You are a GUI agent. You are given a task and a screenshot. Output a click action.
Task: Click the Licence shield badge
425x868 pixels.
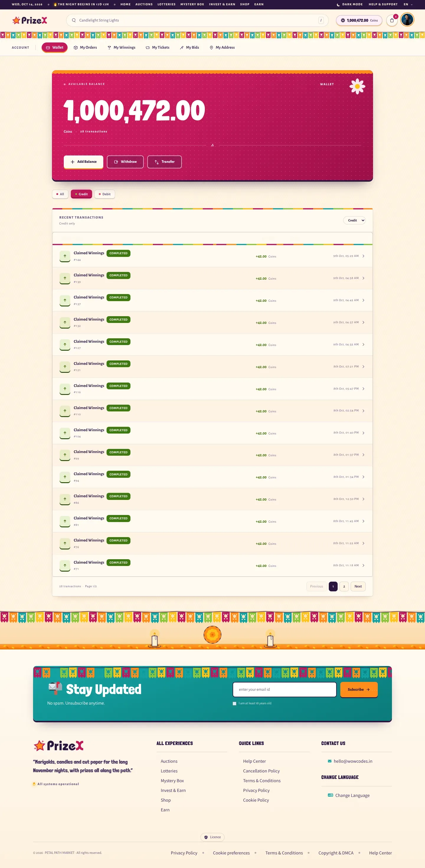212,837
